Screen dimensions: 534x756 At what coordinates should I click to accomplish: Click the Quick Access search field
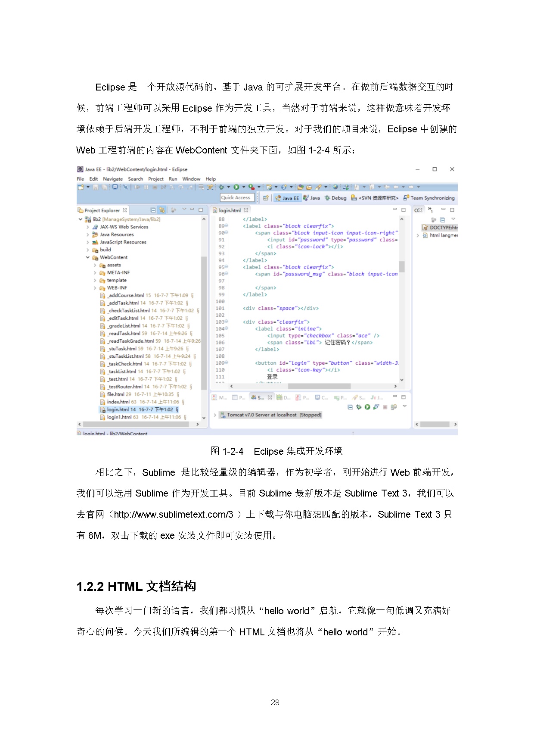point(237,197)
